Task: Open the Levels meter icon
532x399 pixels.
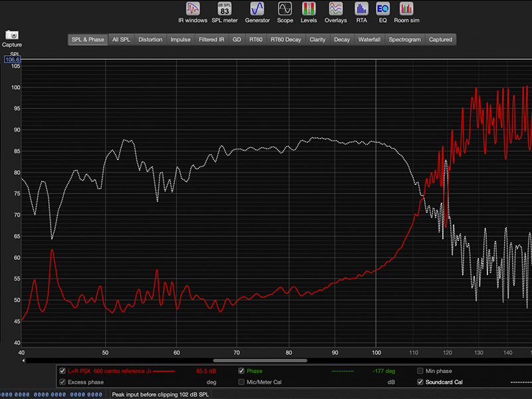Action: point(309,9)
